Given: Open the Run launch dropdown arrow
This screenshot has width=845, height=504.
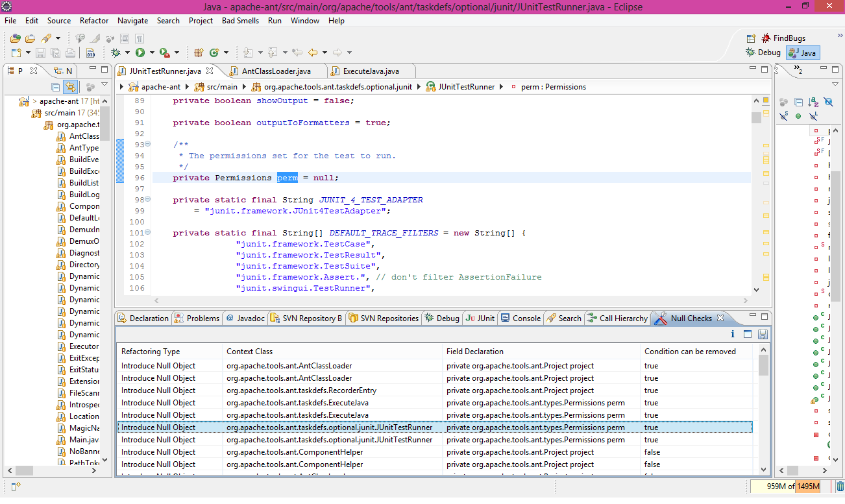Looking at the screenshot, I should [x=152, y=53].
